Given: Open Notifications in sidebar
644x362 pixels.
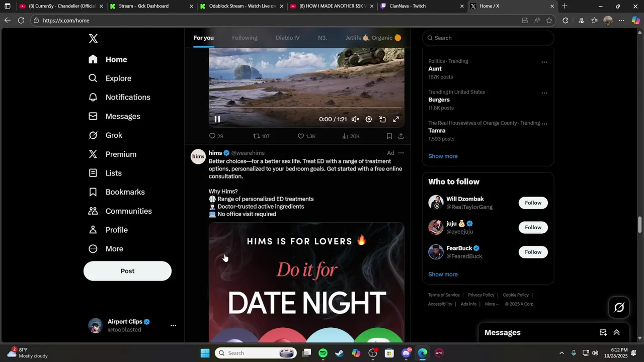Looking at the screenshot, I should tap(119, 97).
